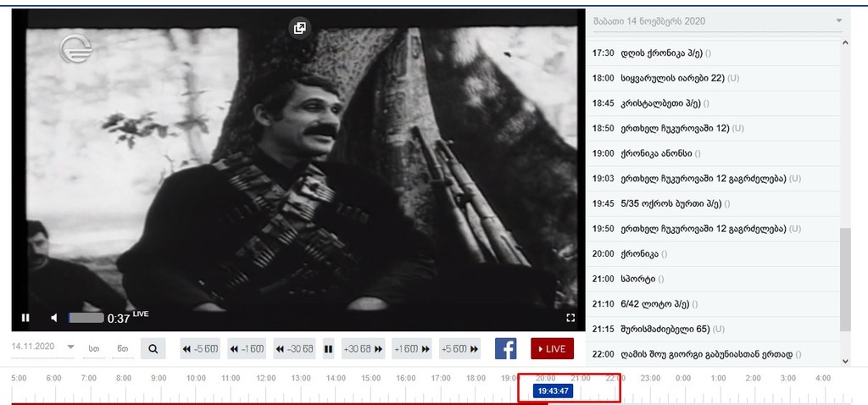Adjust the player volume slider
The height and width of the screenshot is (405, 868).
point(86,318)
